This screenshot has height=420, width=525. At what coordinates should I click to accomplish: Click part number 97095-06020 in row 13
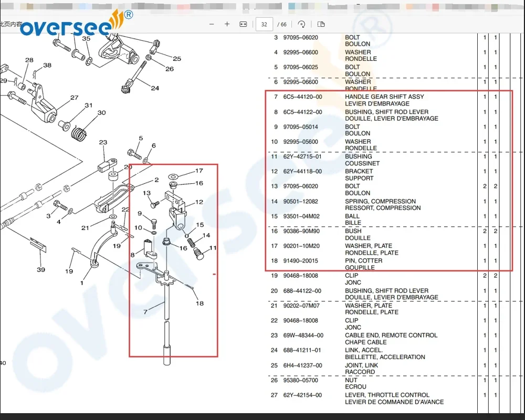pyautogui.click(x=301, y=186)
